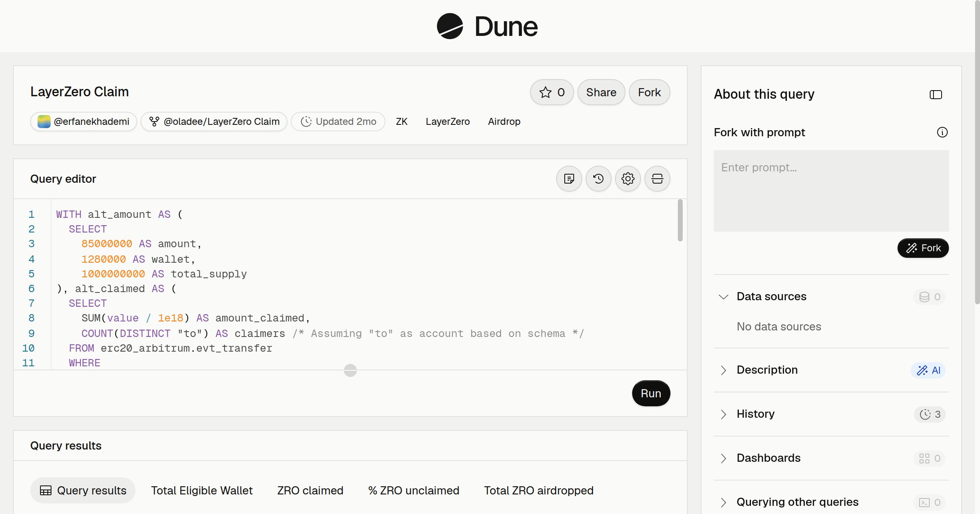Open forked source @oladee/LayerZero Claim
The image size is (980, 514).
tap(214, 122)
